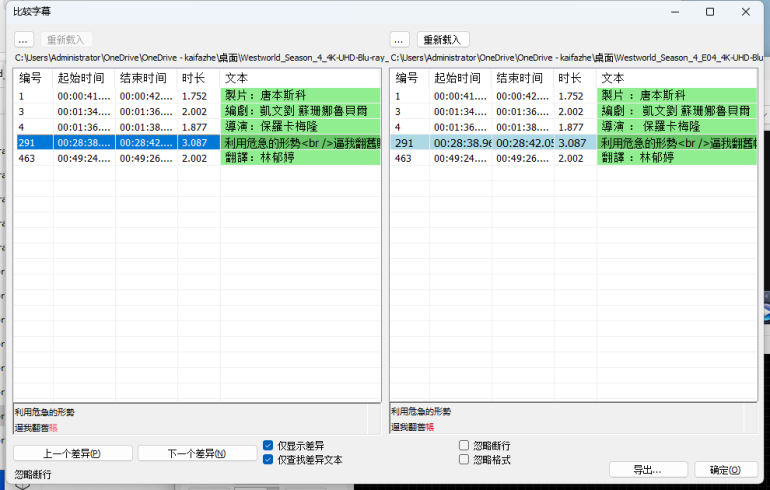The width and height of the screenshot is (770, 490).
Task: Click right row 1 number cell
Action: coord(410,95)
